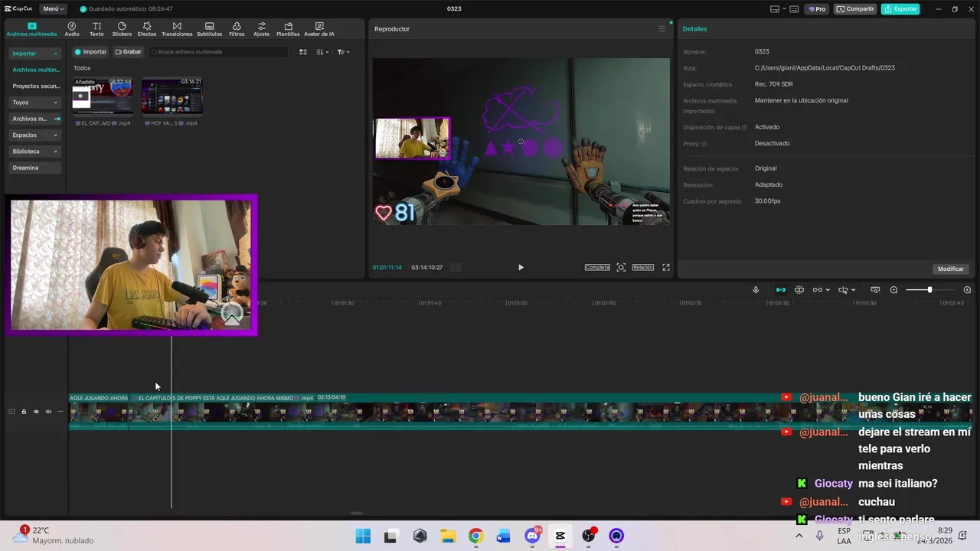The height and width of the screenshot is (551, 980).
Task: Select Proyectos secundarios in the sidebar
Action: (36, 86)
